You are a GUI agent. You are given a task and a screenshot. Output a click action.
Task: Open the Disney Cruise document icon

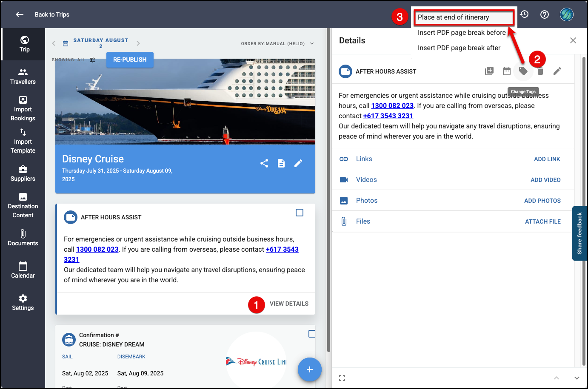point(281,163)
